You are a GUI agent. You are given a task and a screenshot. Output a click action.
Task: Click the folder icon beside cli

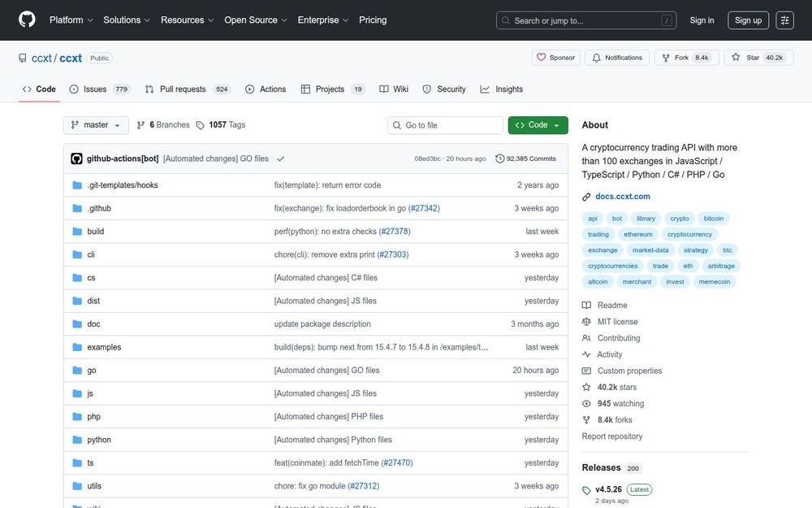tap(77, 254)
